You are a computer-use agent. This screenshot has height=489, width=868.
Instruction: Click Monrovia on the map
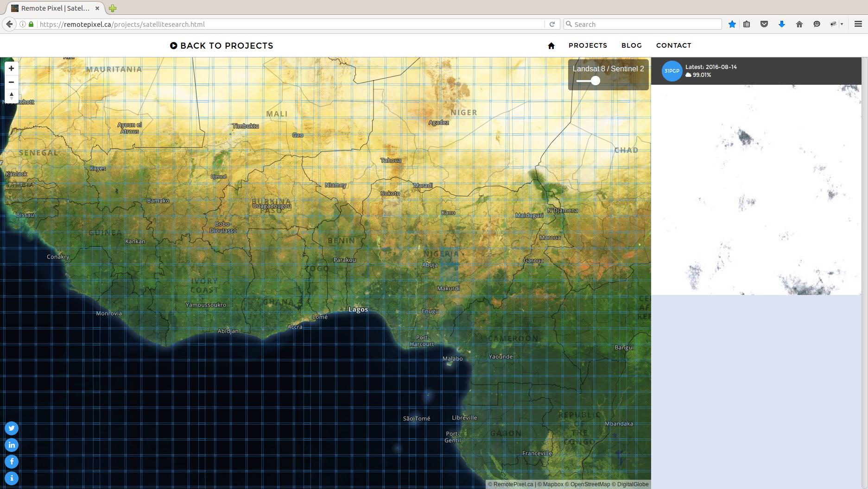(109, 313)
